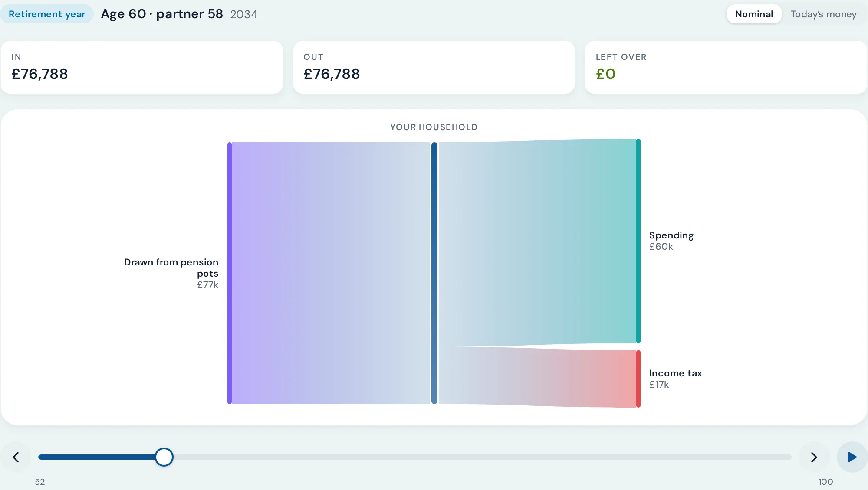This screenshot has height=490, width=868.
Task: Click the slider maximum label 100
Action: click(x=825, y=482)
